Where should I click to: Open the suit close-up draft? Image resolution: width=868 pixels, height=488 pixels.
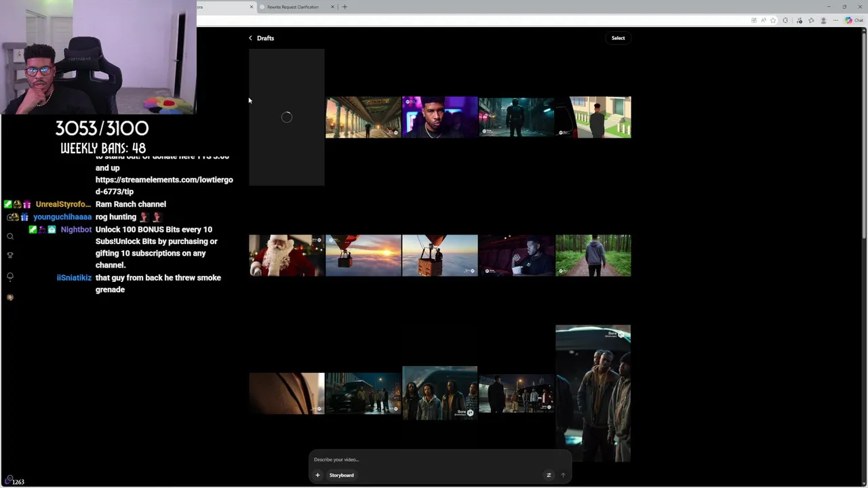tap(286, 393)
